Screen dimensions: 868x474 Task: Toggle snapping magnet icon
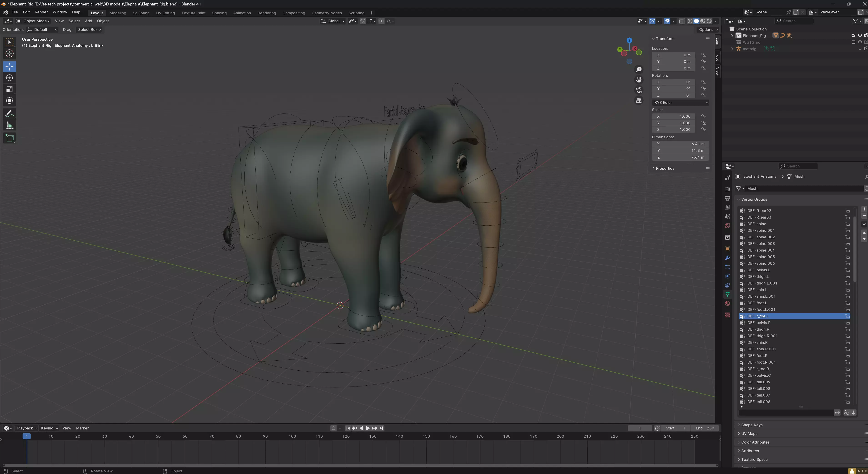[362, 21]
